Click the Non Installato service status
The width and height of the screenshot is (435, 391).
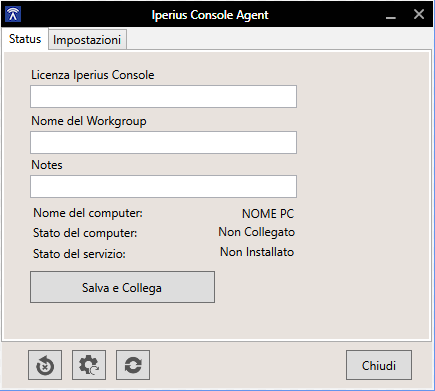(257, 252)
